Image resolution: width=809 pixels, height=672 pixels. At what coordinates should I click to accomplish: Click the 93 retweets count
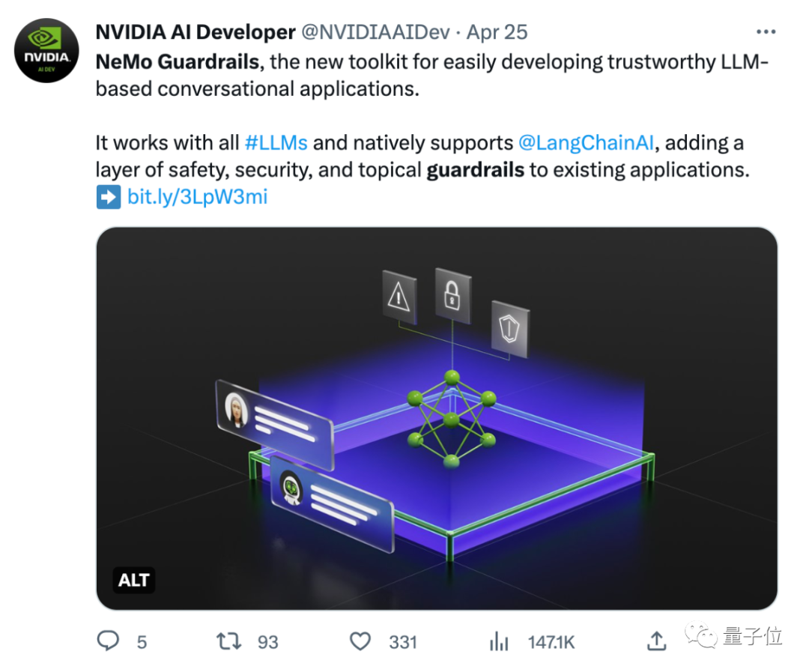point(267,642)
